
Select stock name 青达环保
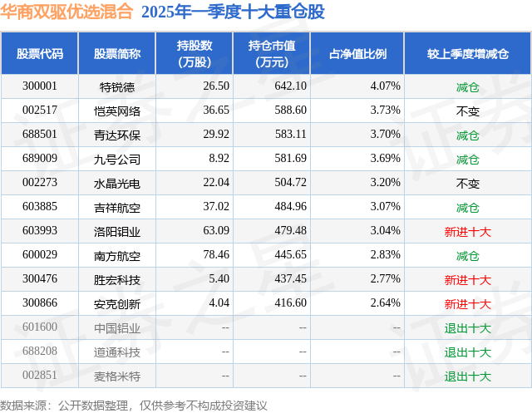point(117,135)
